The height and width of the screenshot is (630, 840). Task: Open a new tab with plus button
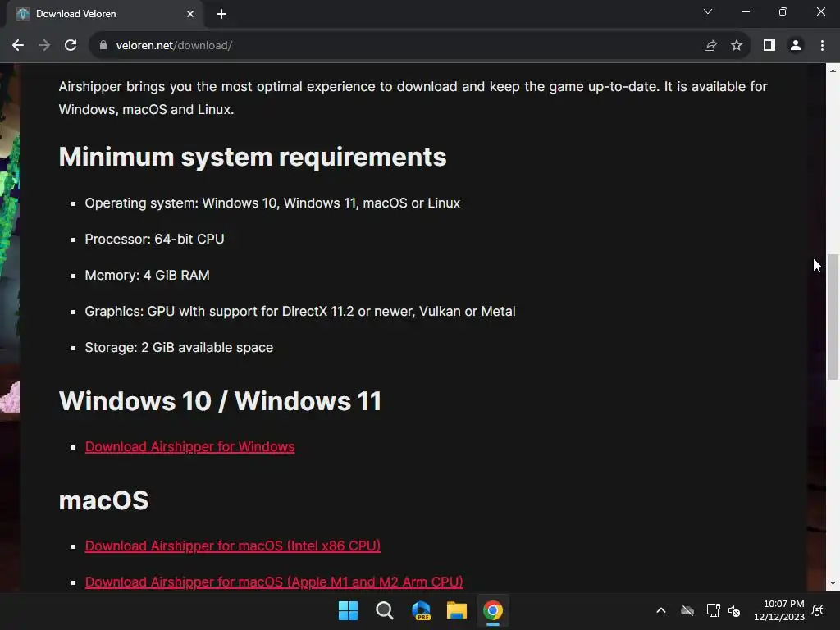(221, 14)
